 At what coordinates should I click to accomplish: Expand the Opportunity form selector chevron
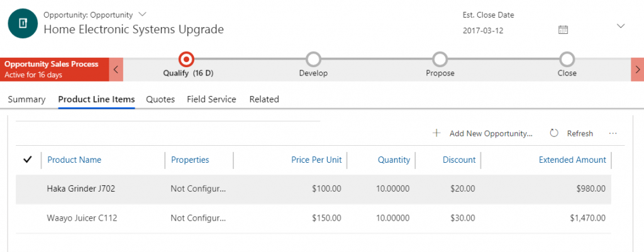142,14
